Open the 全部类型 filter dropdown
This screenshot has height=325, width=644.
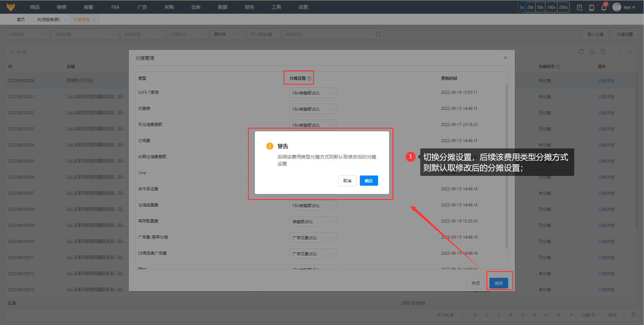click(143, 34)
